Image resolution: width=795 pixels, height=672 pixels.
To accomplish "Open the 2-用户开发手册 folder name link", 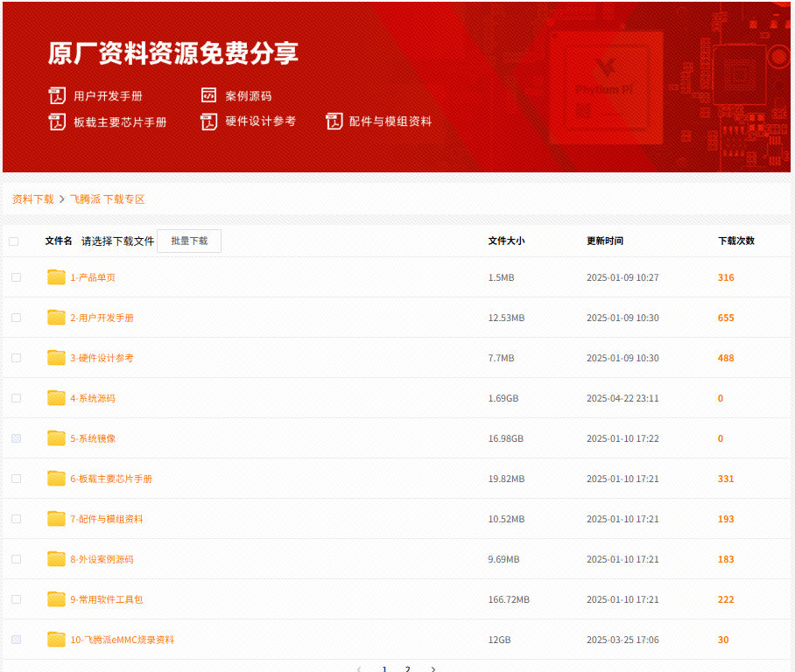I will click(x=102, y=318).
